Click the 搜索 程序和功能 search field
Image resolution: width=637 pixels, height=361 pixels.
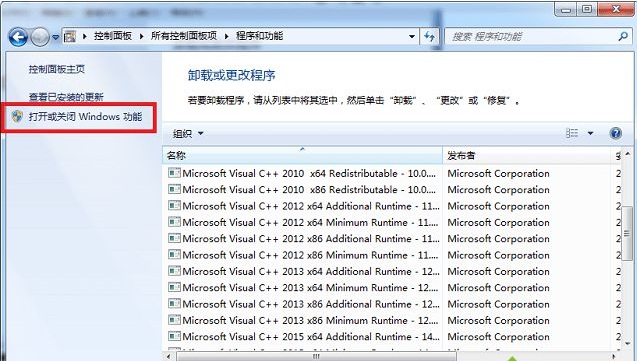pos(538,37)
